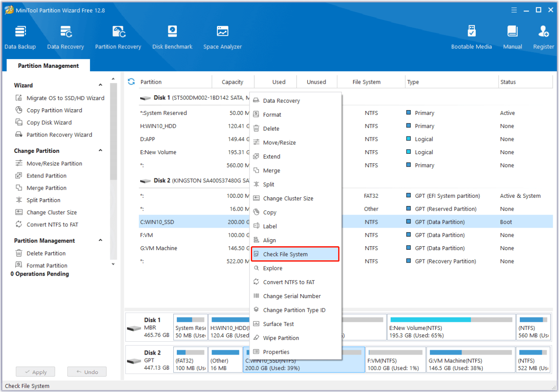The height and width of the screenshot is (392, 559).
Task: Collapse the Partition Management sidebar section
Action: [101, 240]
